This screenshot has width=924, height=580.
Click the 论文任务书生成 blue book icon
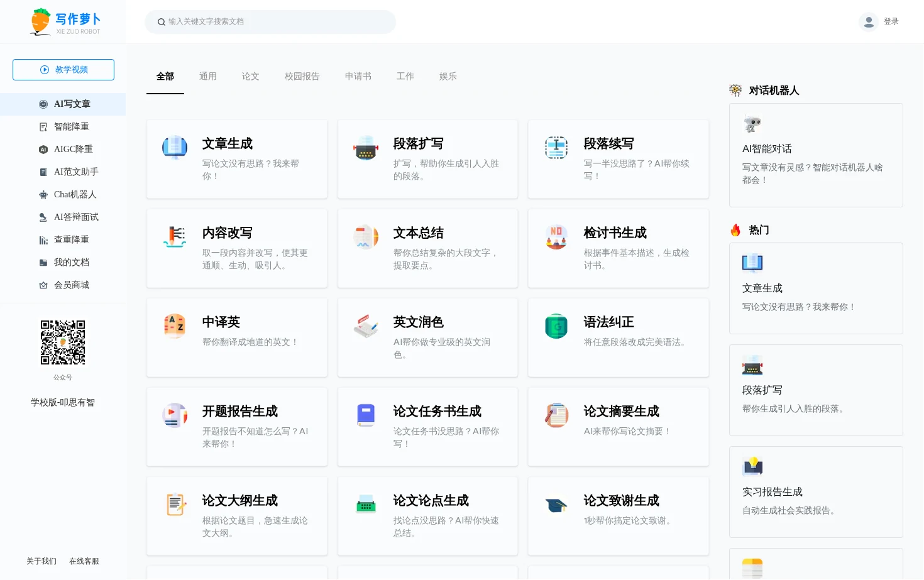366,415
